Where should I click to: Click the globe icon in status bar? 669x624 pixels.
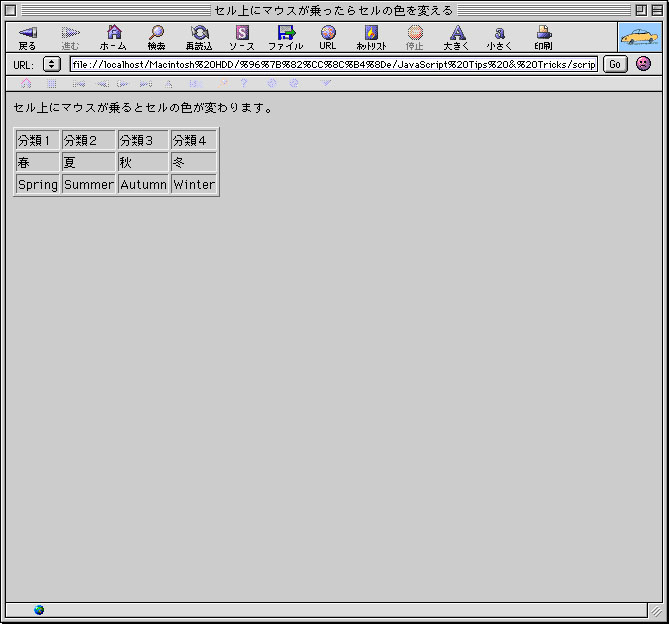39,610
